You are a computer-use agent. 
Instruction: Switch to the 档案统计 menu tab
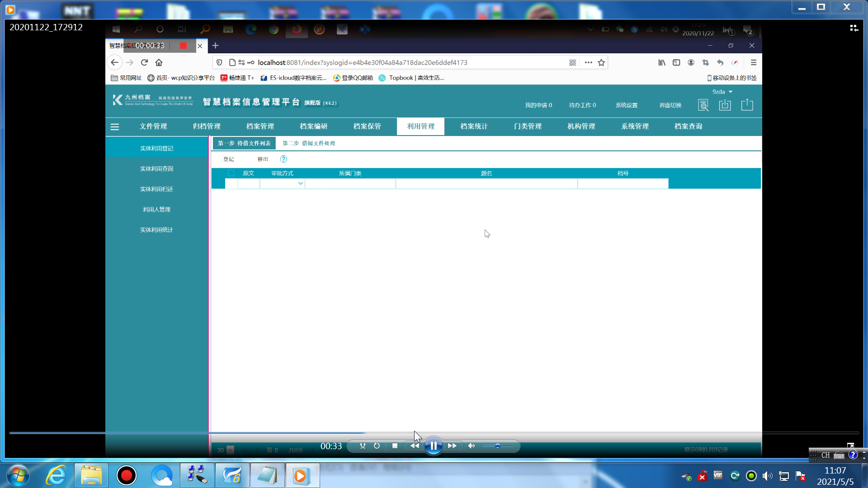click(474, 127)
